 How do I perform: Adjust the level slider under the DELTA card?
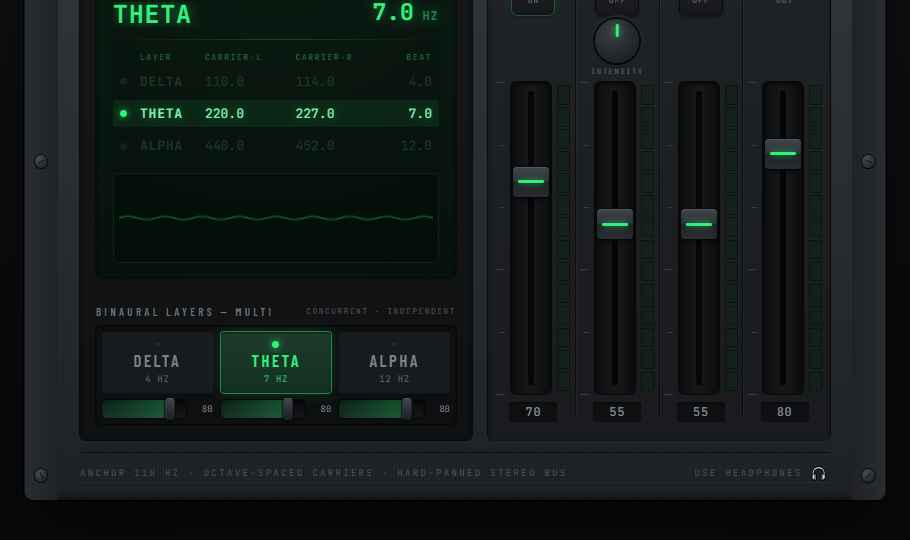pyautogui.click(x=145, y=409)
